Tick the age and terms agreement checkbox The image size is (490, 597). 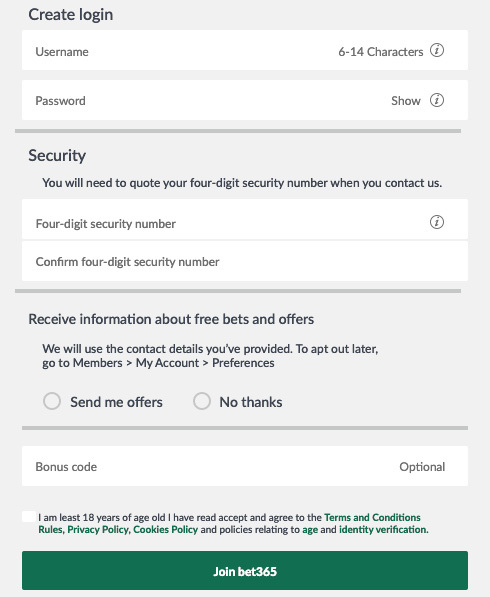click(x=29, y=517)
